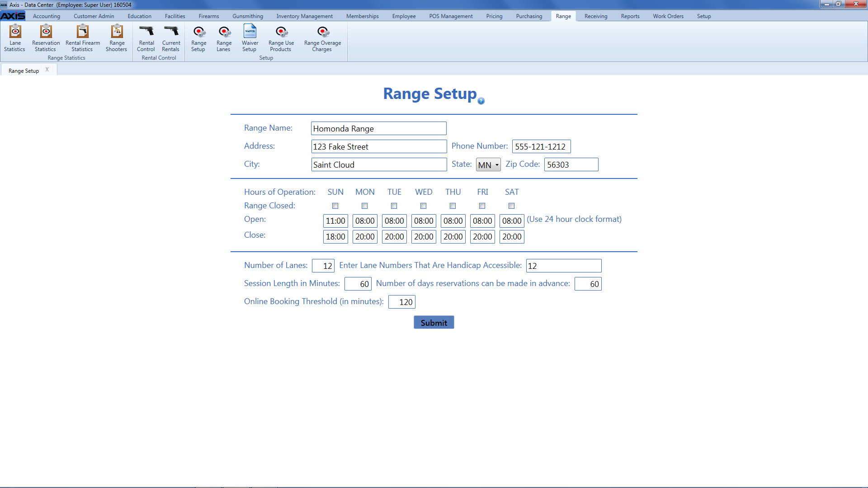Open the Pricing menu tab
Screen dimensions: 868x488
click(x=494, y=16)
